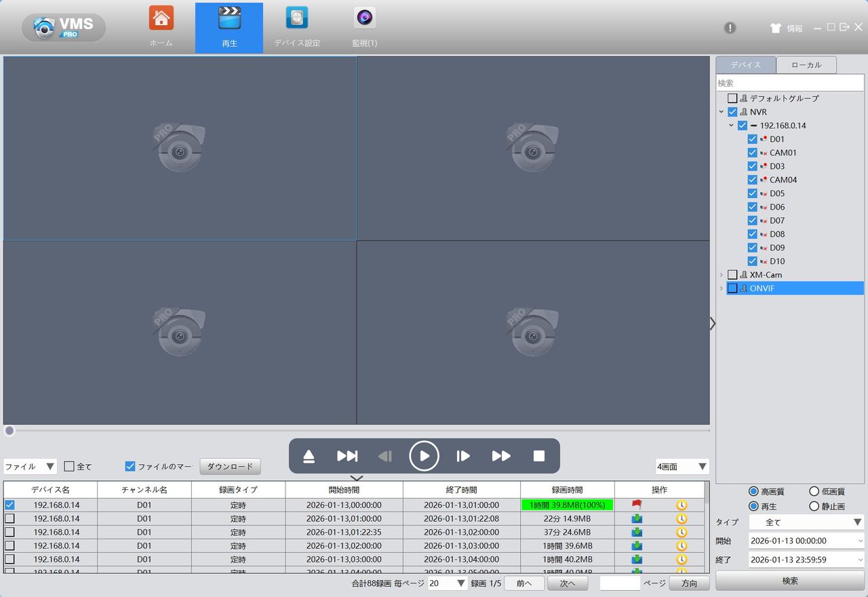Image resolution: width=868 pixels, height=597 pixels.
Task: Click the Play button in playback bar
Action: tap(424, 456)
